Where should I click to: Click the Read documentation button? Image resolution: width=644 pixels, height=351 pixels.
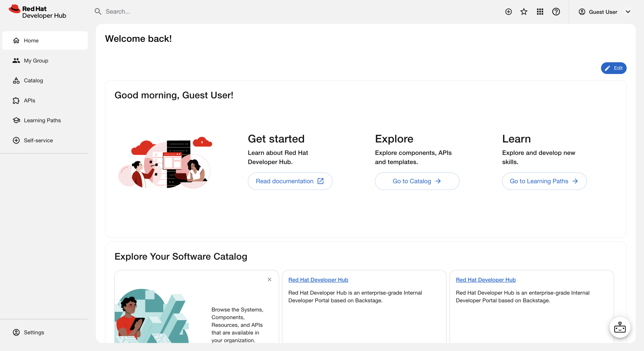[x=290, y=181]
